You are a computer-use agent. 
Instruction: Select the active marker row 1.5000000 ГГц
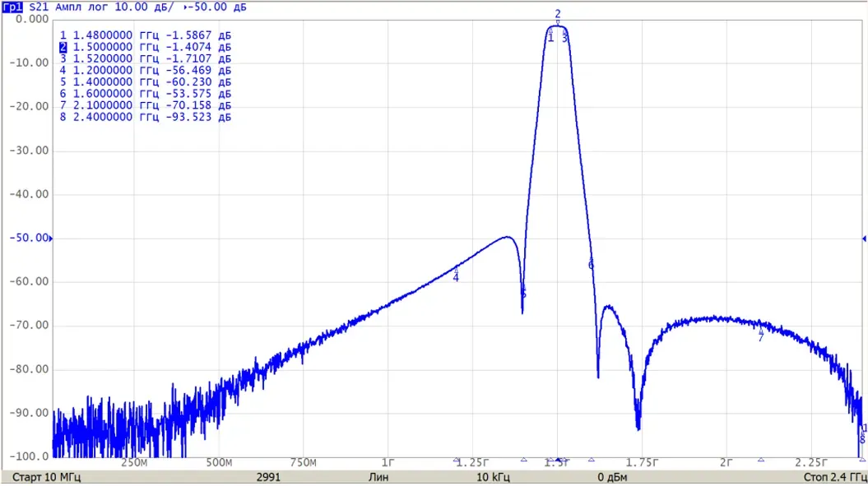(x=145, y=47)
